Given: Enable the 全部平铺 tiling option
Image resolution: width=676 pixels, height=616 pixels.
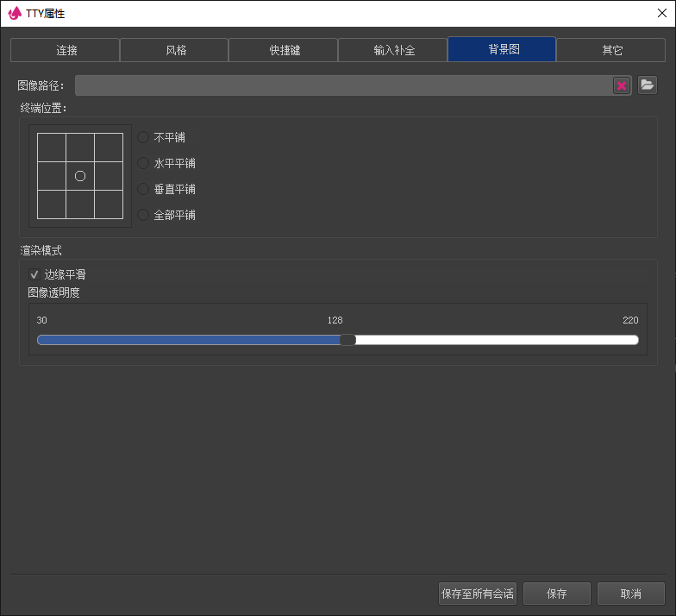Looking at the screenshot, I should (x=143, y=215).
